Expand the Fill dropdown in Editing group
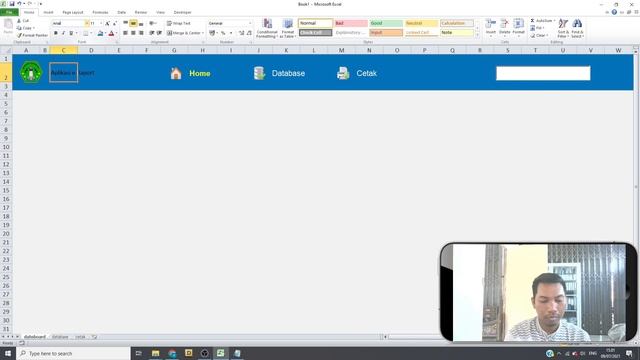The image size is (640, 360). pyautogui.click(x=543, y=28)
